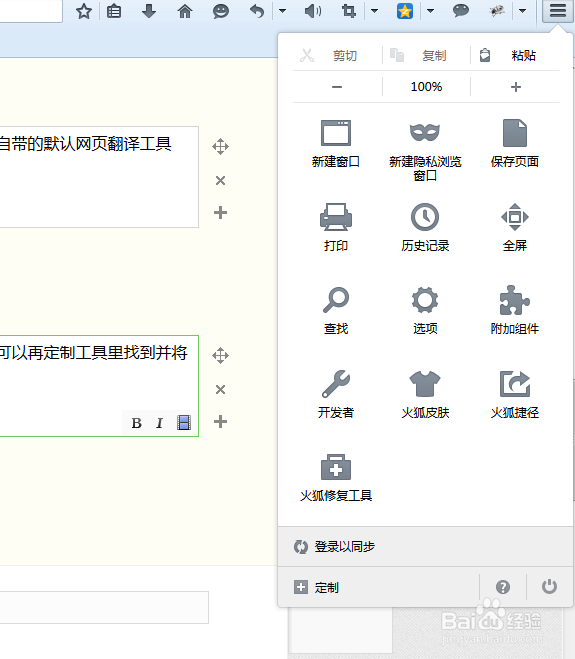Open 火狐皮肤 Firefox skins
This screenshot has width=575, height=659.
tap(425, 394)
